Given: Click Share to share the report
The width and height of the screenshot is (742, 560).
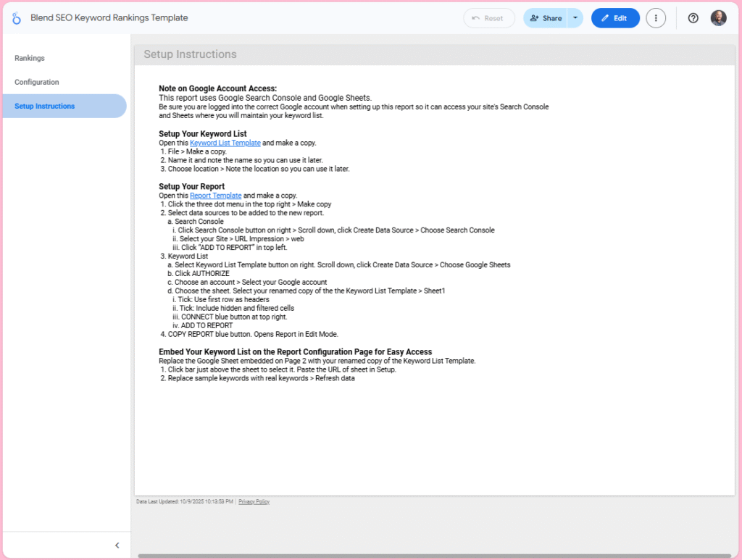Looking at the screenshot, I should (545, 17).
